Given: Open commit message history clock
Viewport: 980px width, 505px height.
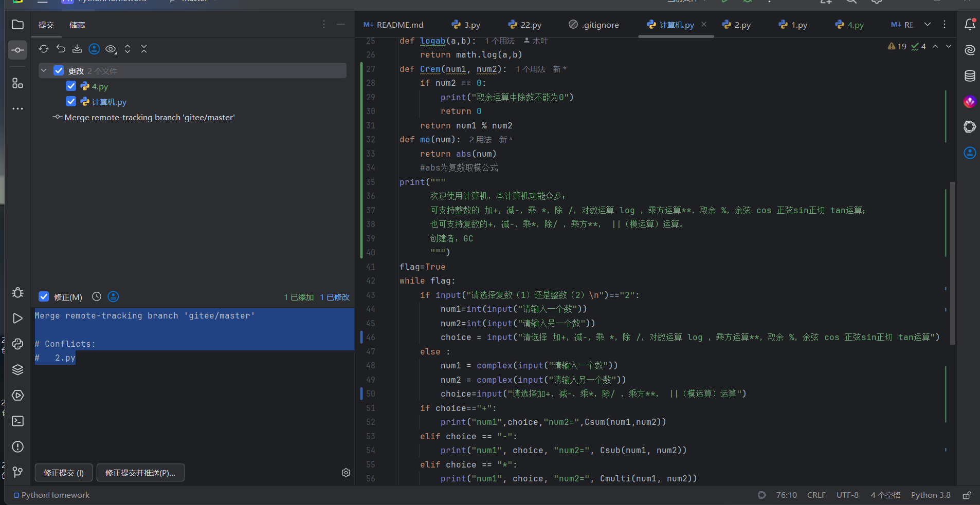Looking at the screenshot, I should click(x=97, y=296).
